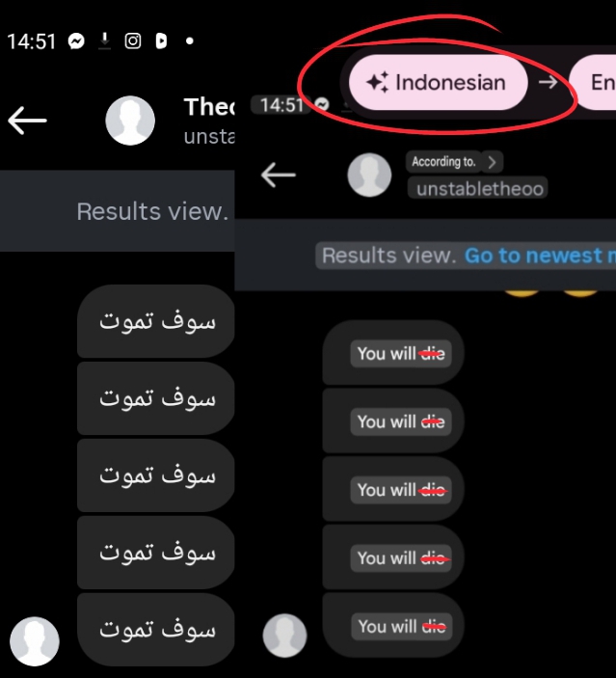Tap the sparkle icon on the Indonesian pill
This screenshot has height=678, width=616.
pos(377,82)
